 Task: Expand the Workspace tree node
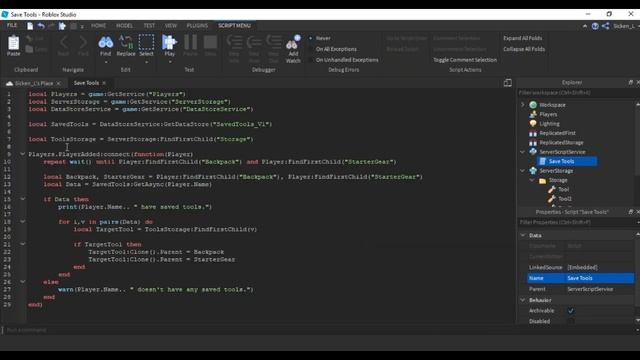click(523, 105)
